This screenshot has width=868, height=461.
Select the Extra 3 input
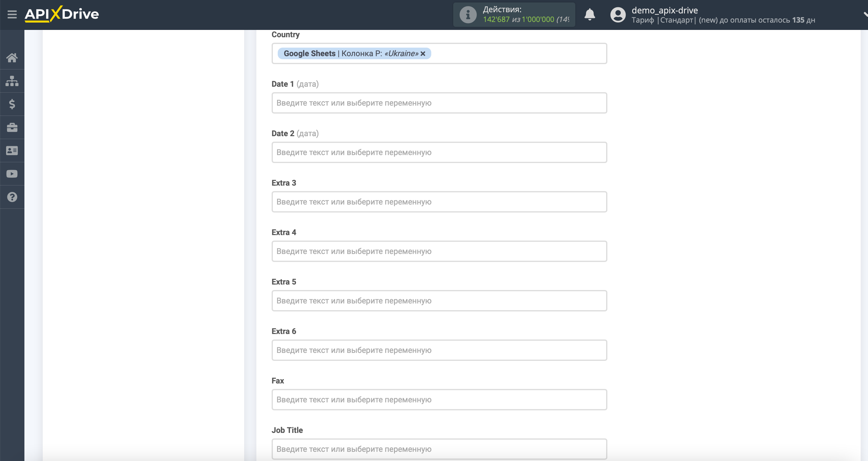click(x=439, y=202)
